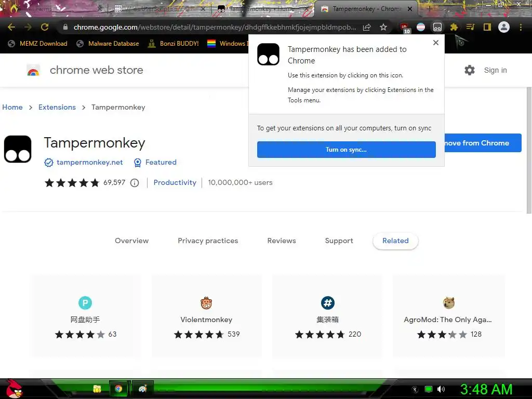532x399 pixels.
Task: Remove Tampermonkey from Chrome
Action: tap(483, 143)
